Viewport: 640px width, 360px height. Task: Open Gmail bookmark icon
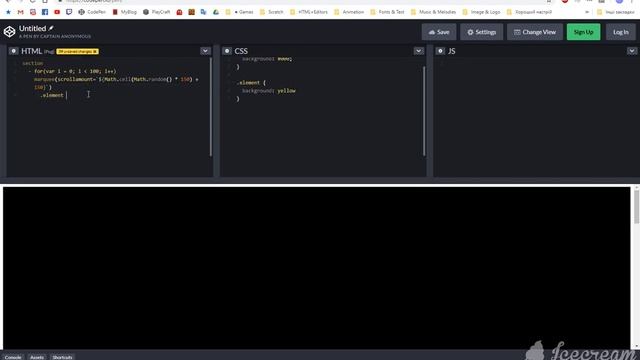20,12
